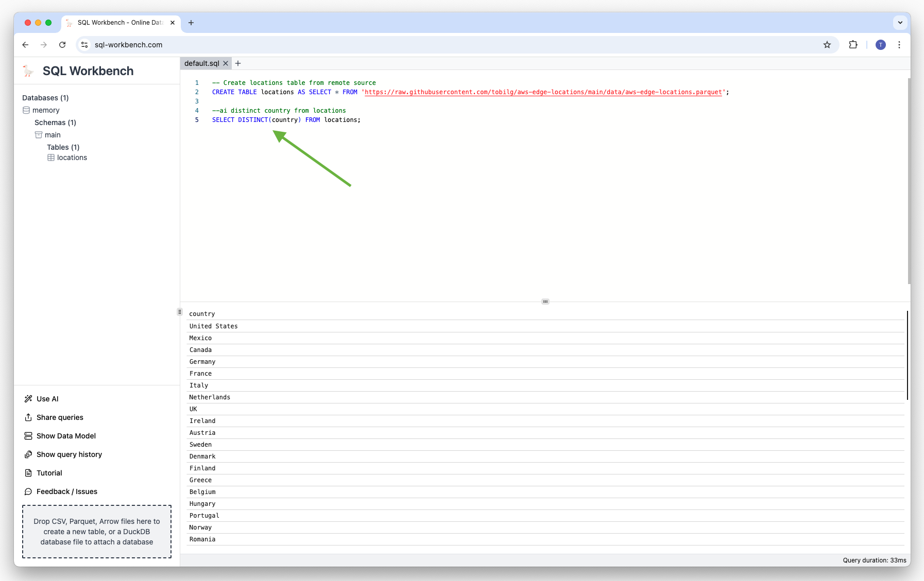Switch to the default.sql tab
The height and width of the screenshot is (581, 924).
[201, 63]
